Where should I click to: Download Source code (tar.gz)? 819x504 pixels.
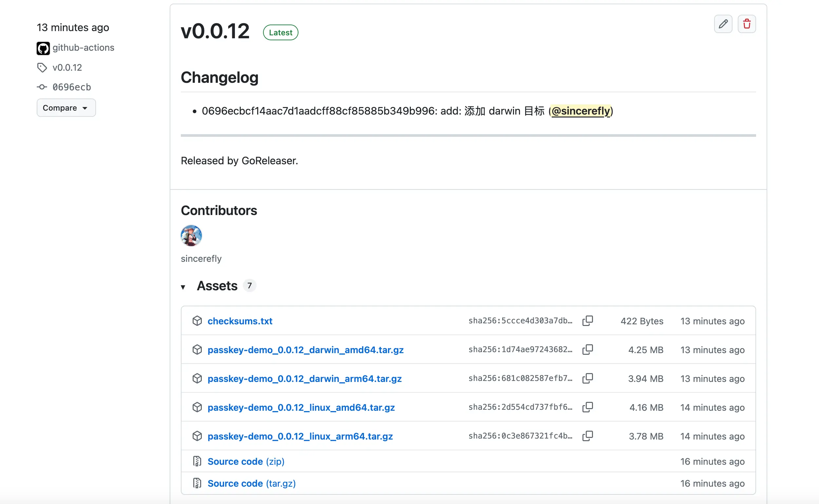coord(251,483)
